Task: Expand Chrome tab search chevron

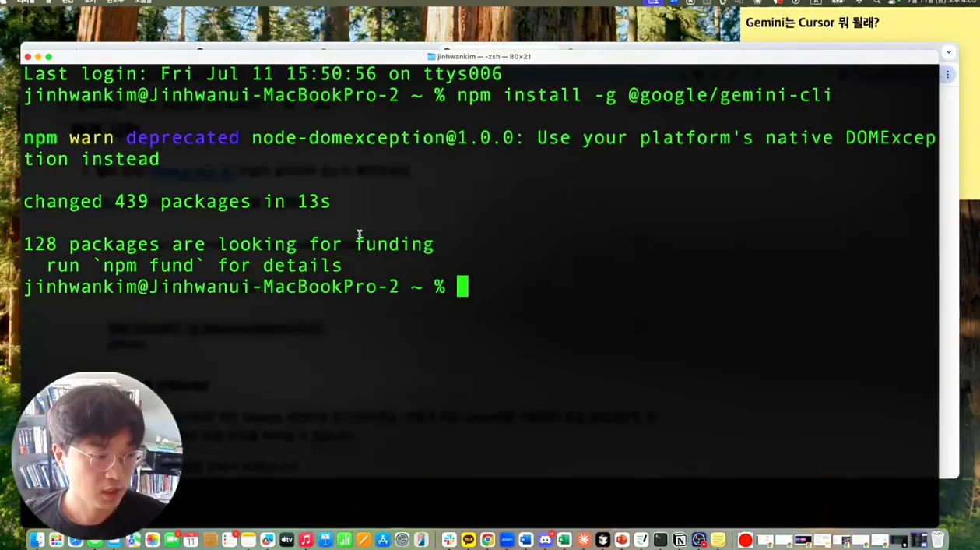Action: pos(948,52)
